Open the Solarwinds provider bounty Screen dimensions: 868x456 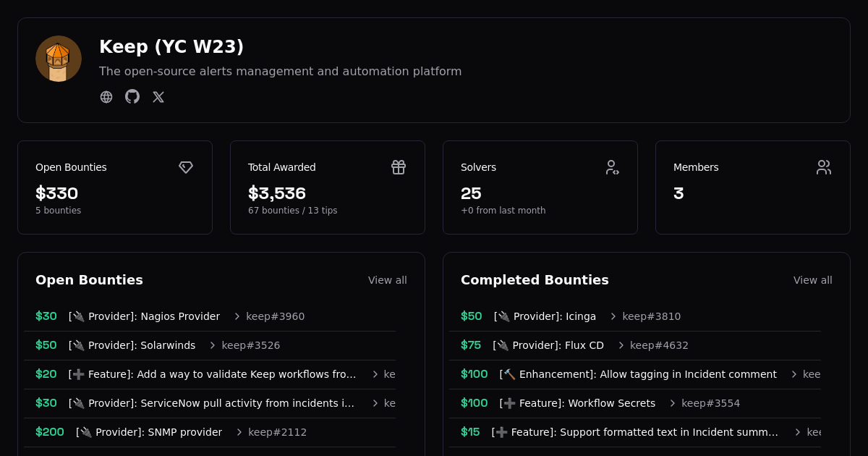click(x=132, y=345)
